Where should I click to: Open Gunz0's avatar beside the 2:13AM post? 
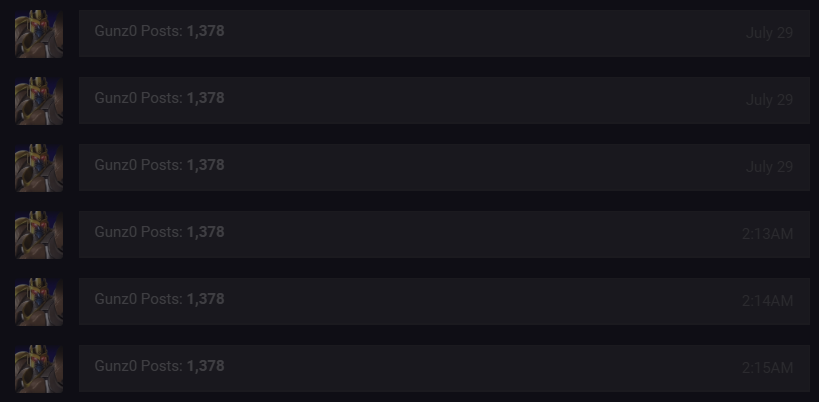click(39, 235)
